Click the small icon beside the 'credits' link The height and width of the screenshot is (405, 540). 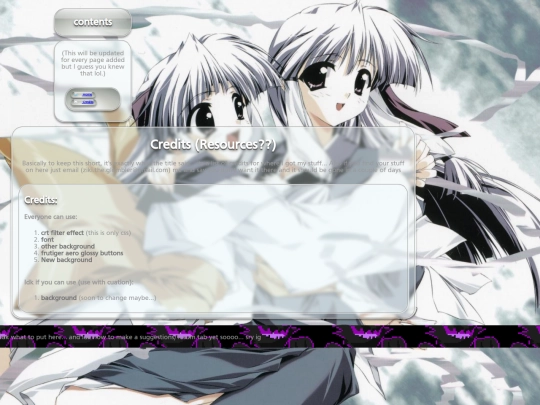tap(76, 102)
